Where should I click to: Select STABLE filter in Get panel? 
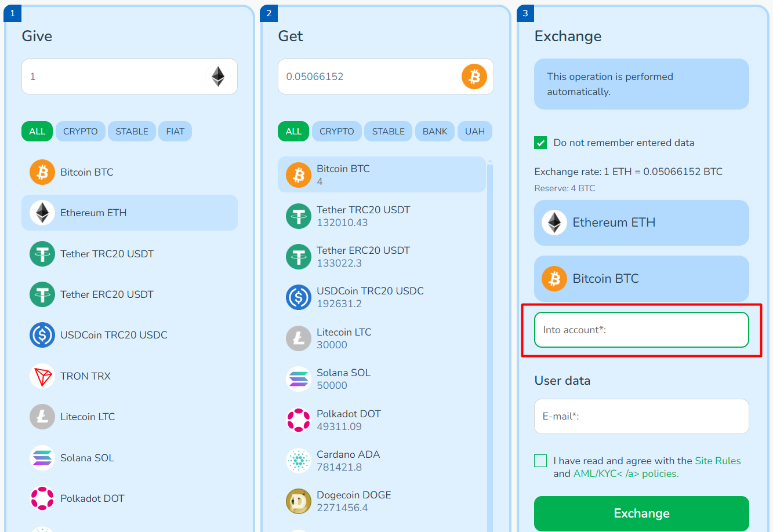click(389, 132)
